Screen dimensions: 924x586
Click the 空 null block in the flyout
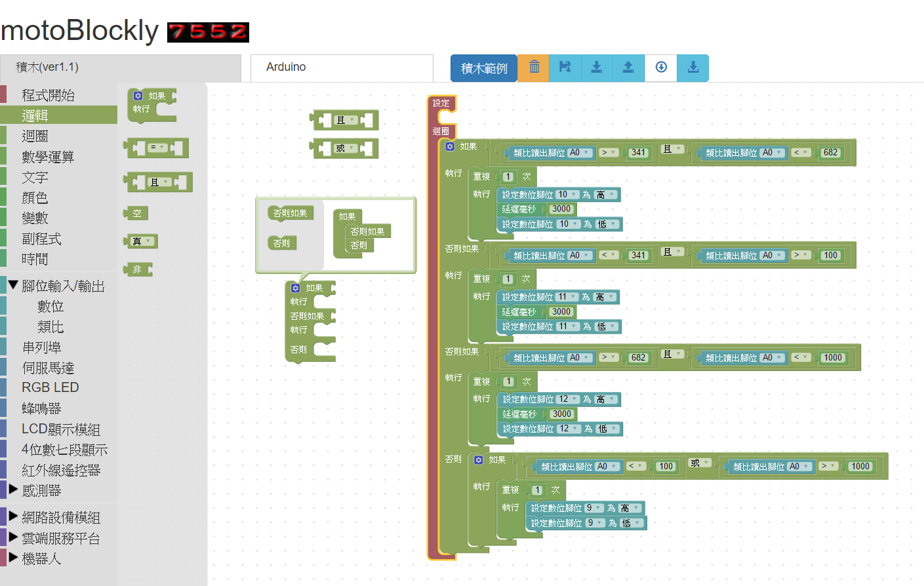click(136, 213)
